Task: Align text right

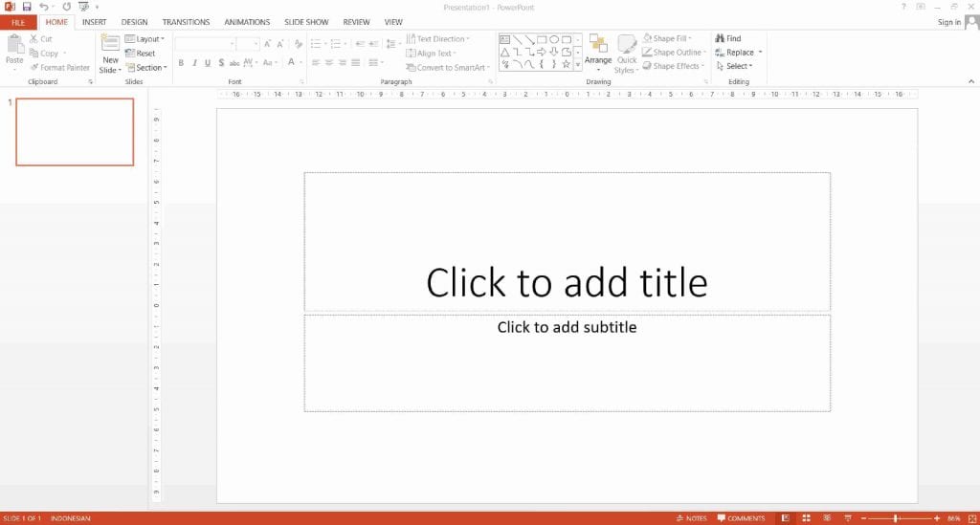Action: 342,62
